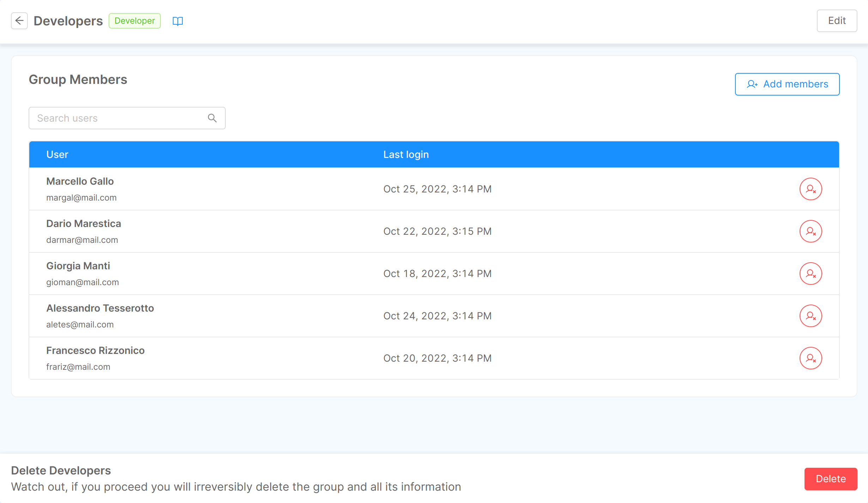Click the Add members button

pyautogui.click(x=787, y=84)
